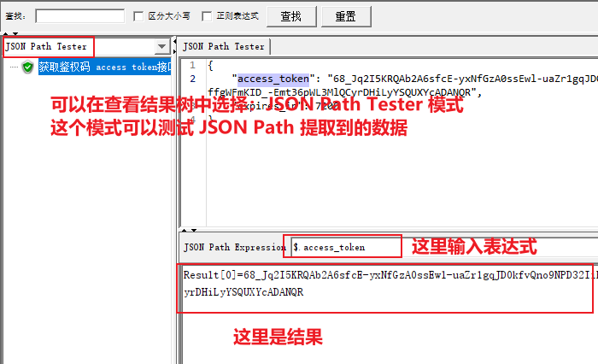Click the highlighted access_token key in JSON
Image resolution: width=598 pixels, height=364 pixels.
point(273,79)
